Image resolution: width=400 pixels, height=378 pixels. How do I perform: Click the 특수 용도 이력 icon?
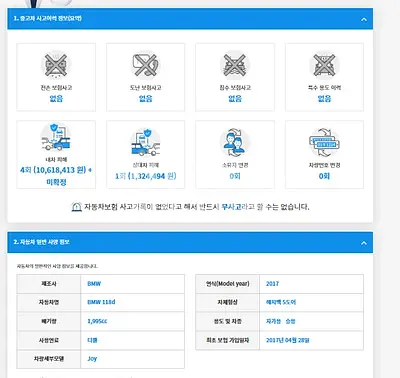pos(324,65)
